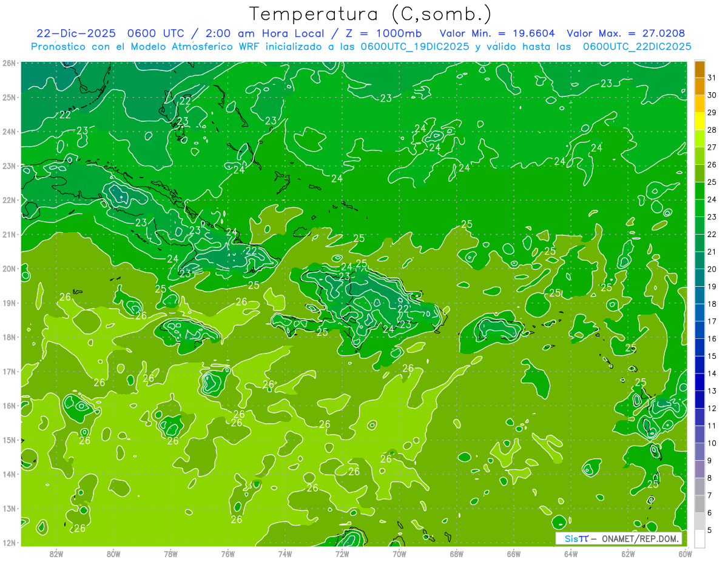Click the color swatch between 30 and 31

(699, 86)
